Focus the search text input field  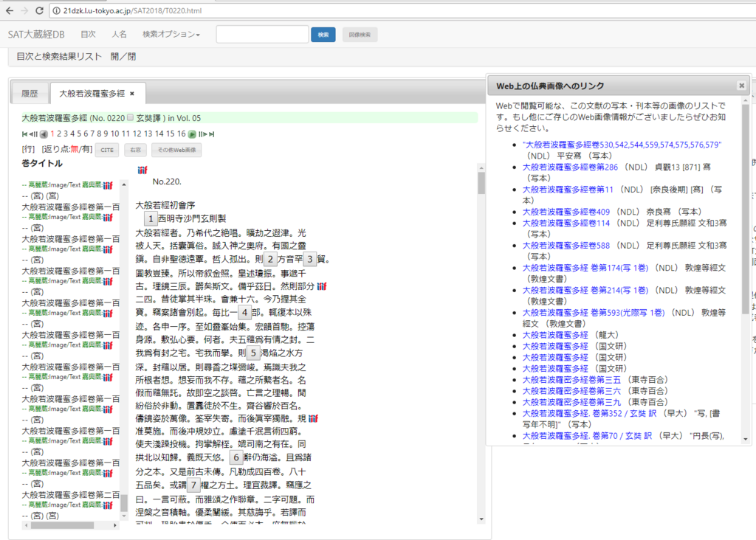tap(262, 35)
